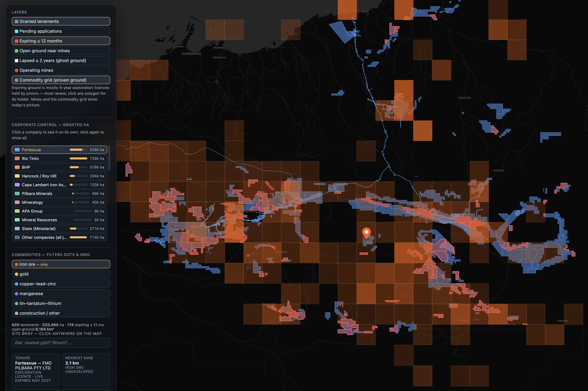Viewport: 588px width, 391px height.
Task: Click the orange Operating mines dot
Action: point(17,70)
